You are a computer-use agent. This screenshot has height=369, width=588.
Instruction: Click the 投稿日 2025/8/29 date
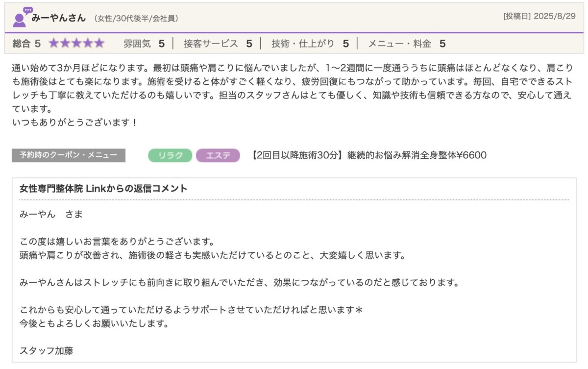click(539, 16)
